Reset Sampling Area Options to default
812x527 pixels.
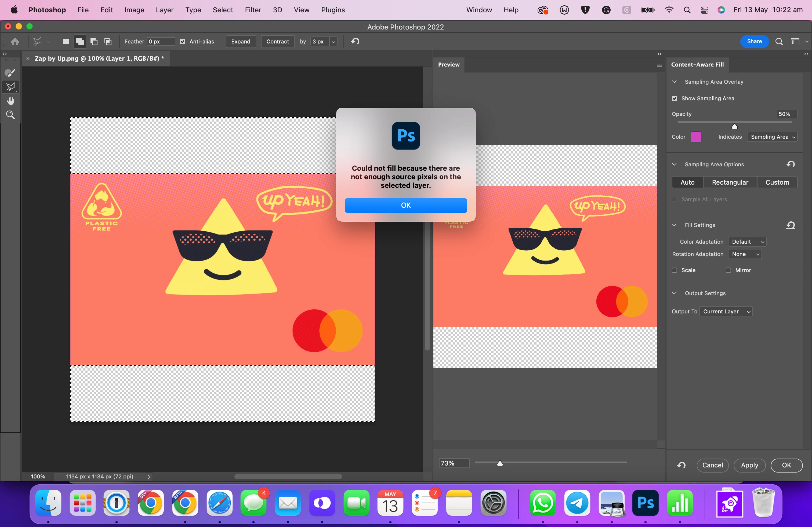(791, 165)
